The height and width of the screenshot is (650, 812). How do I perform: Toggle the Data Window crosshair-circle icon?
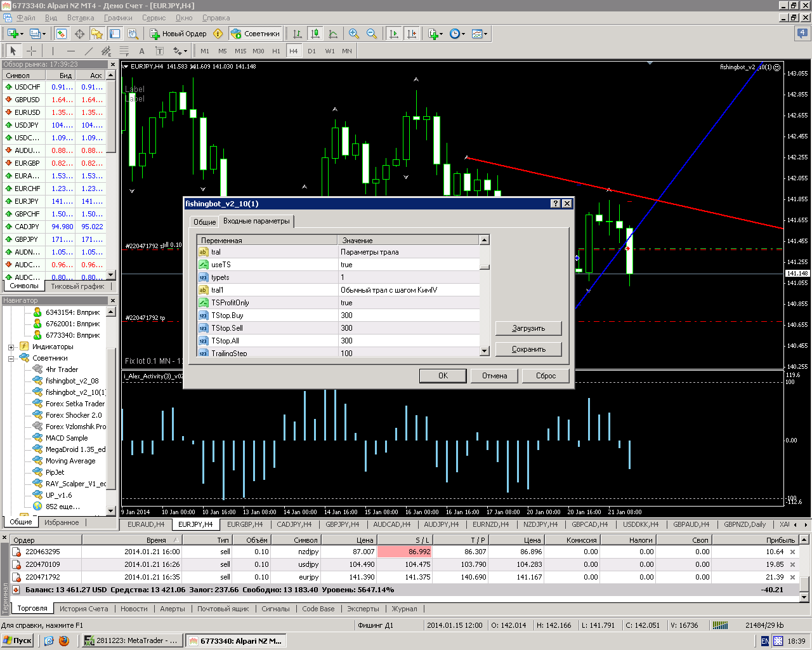(x=79, y=34)
